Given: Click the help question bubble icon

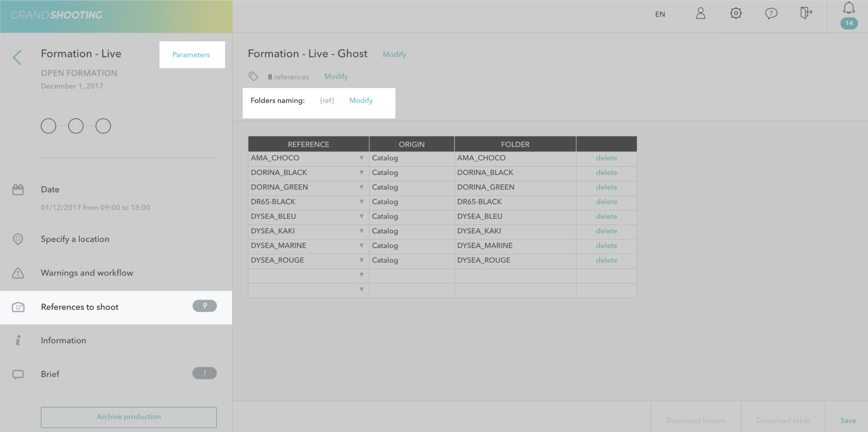Looking at the screenshot, I should (771, 14).
